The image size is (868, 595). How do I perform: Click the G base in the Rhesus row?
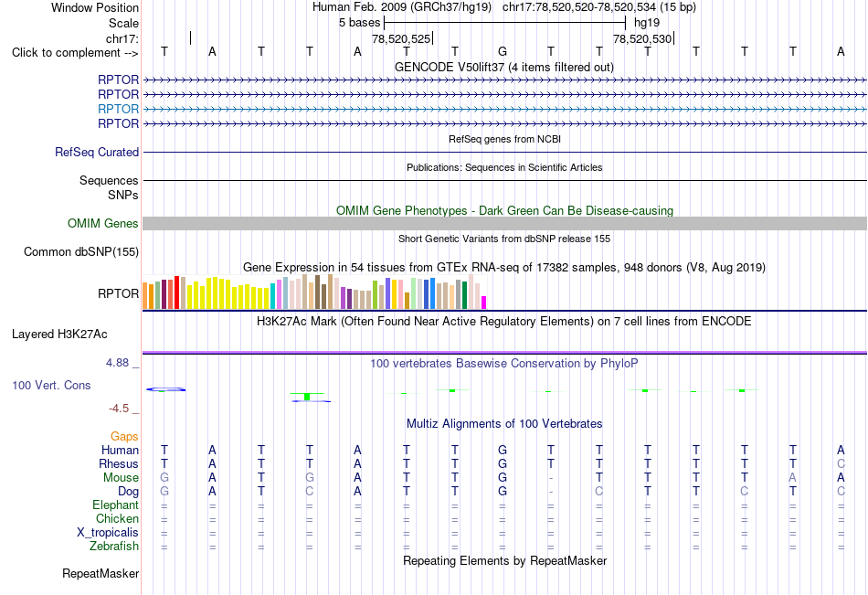[x=503, y=463]
